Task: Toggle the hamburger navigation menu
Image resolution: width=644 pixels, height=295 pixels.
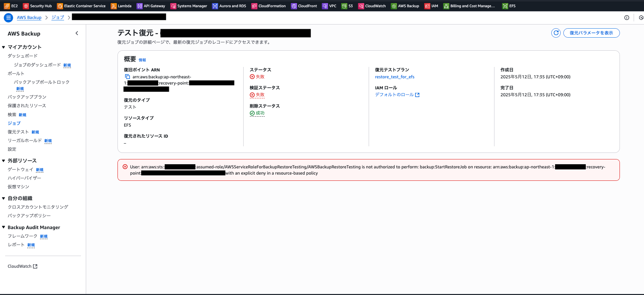Action: [x=9, y=18]
